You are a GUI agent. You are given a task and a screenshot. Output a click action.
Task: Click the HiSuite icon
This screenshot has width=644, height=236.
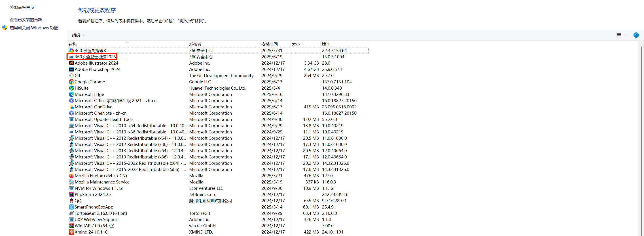coord(72,88)
